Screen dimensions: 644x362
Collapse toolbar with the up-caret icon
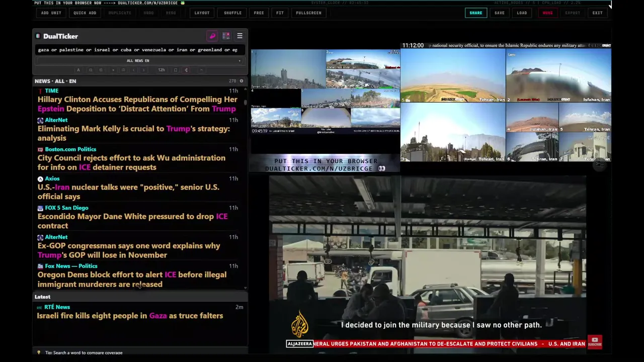(201, 70)
